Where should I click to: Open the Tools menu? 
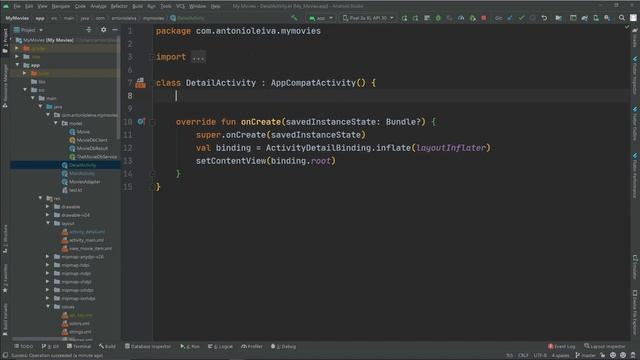pos(166,6)
